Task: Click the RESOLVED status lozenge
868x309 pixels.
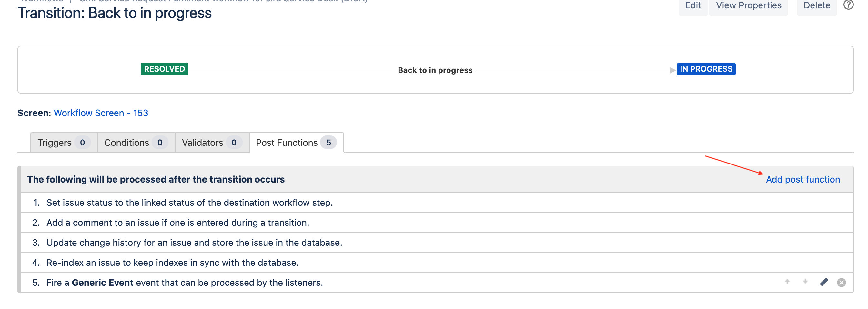Action: point(165,69)
